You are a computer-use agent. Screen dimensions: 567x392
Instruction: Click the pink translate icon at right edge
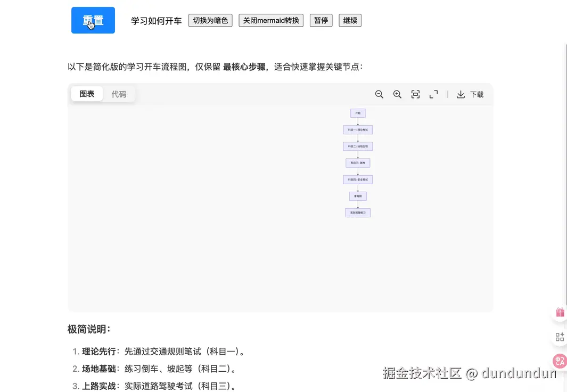pyautogui.click(x=560, y=361)
